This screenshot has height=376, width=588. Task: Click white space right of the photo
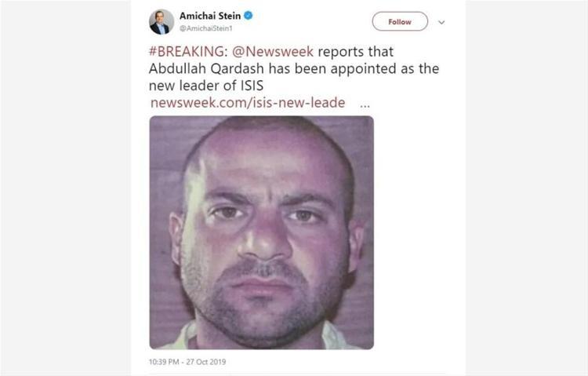tap(419, 232)
